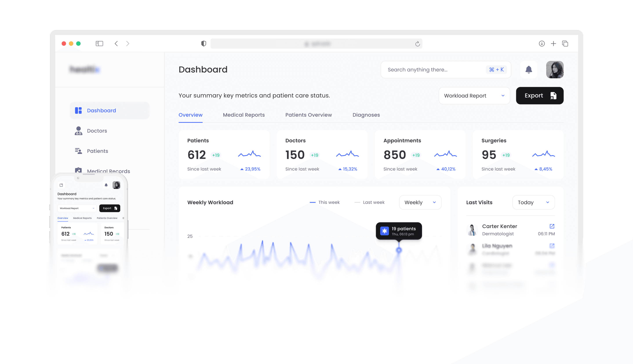The width and height of the screenshot is (633, 364).
Task: Switch to the Patients Overview tab
Action: coord(308,115)
